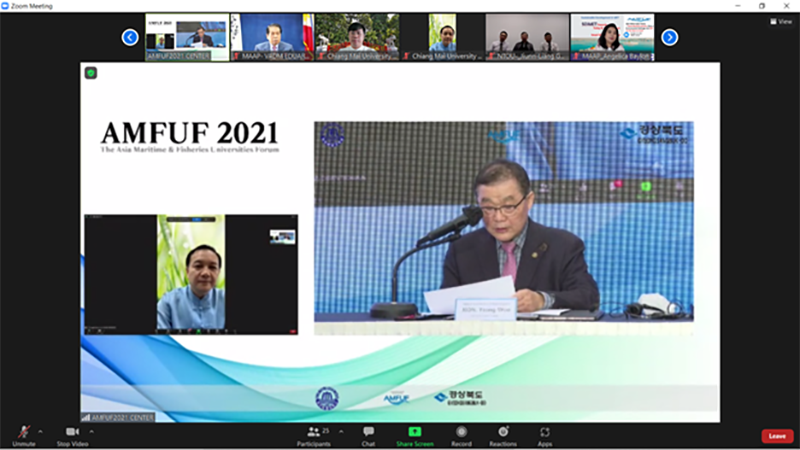Select second Chiang Mai University thumbnail

point(442,37)
